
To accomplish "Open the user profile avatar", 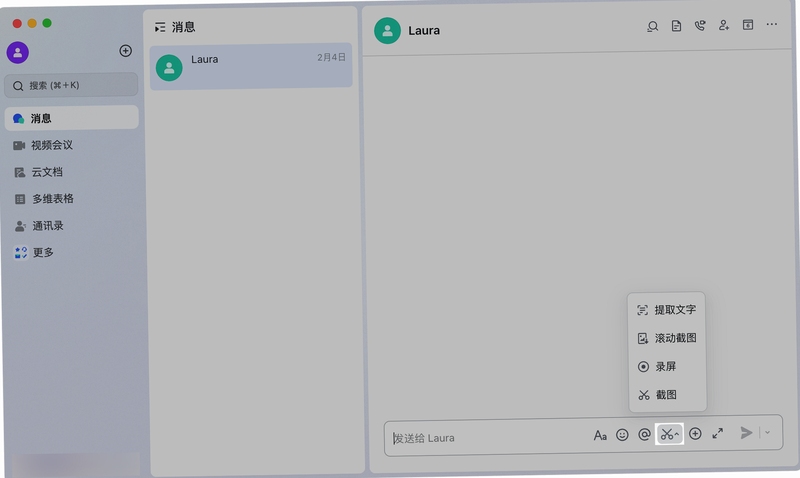I will pyautogui.click(x=18, y=53).
